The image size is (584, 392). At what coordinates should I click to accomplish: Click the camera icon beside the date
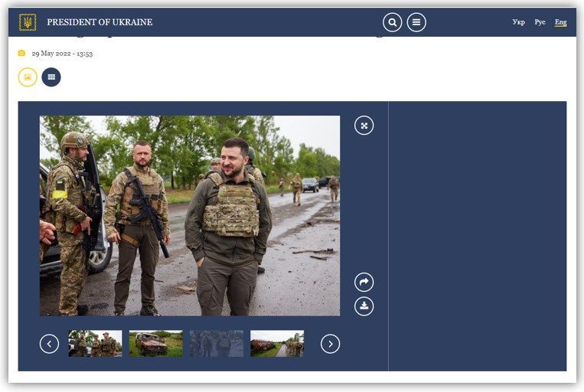click(21, 54)
